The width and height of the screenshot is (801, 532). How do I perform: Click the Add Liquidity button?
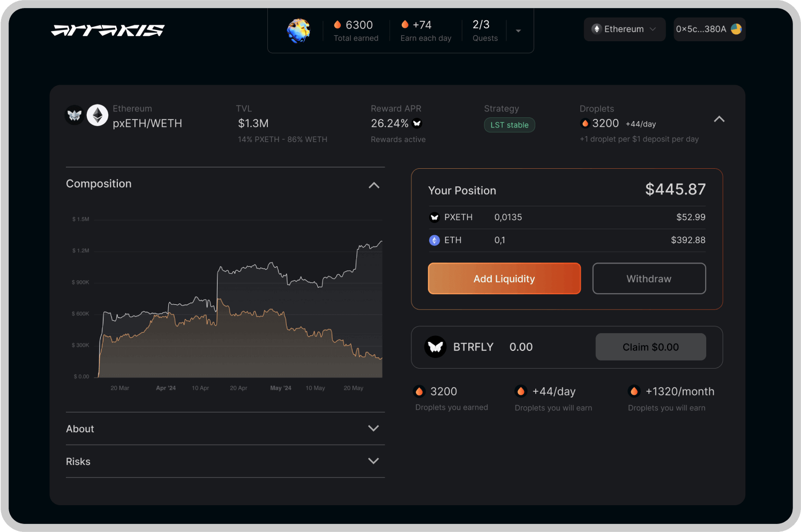[x=504, y=279]
